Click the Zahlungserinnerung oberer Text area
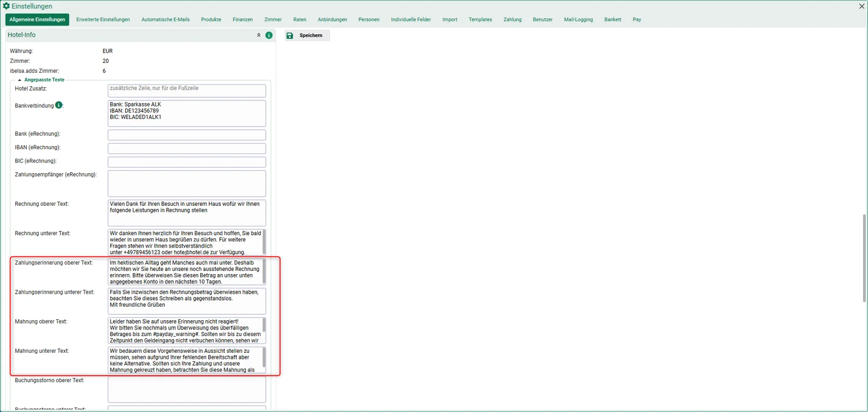The width and height of the screenshot is (868, 412). point(187,271)
